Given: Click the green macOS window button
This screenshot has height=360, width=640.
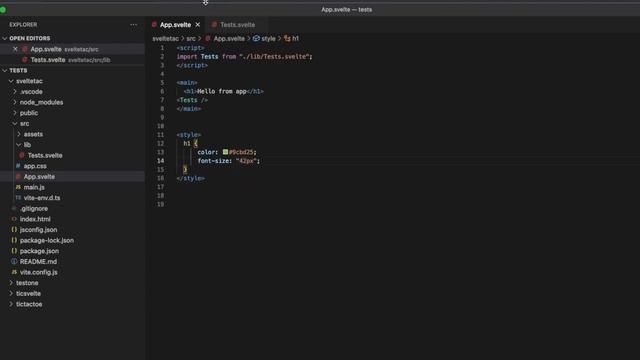Looking at the screenshot, I should point(2,9).
